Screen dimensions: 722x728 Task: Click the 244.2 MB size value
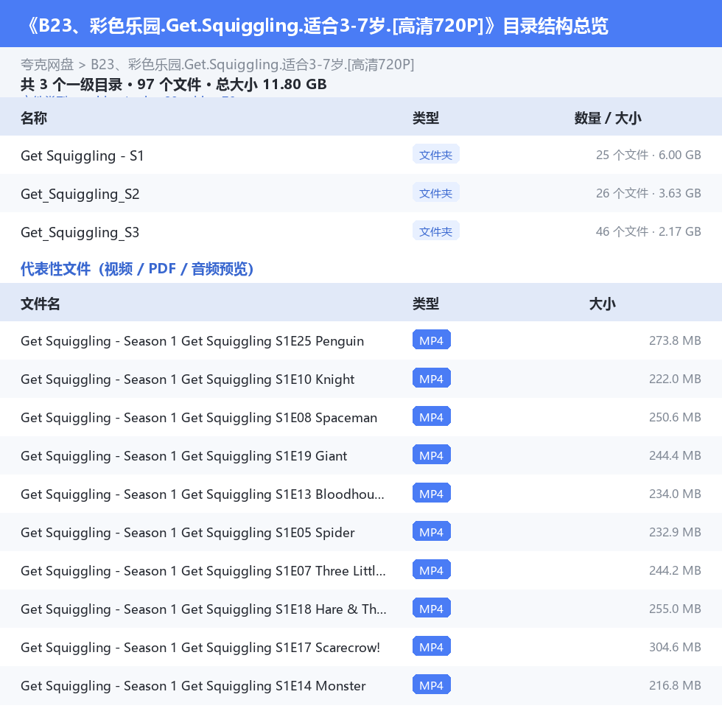click(x=675, y=570)
